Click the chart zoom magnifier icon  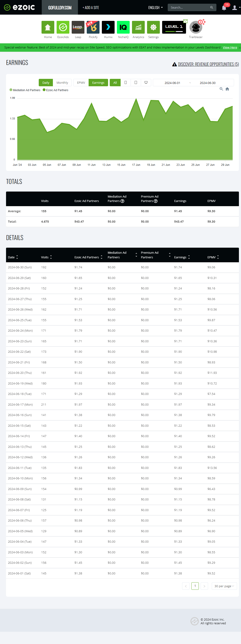point(221,89)
